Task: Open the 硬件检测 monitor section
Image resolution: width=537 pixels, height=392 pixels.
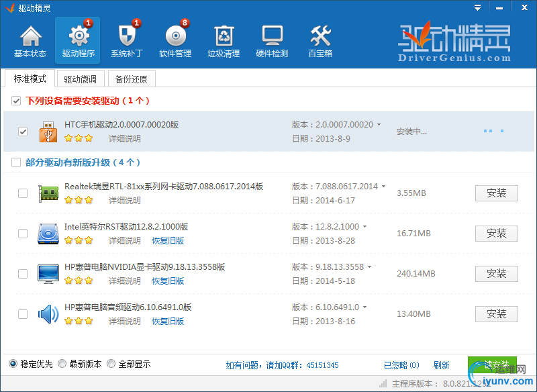Action: coord(272,41)
